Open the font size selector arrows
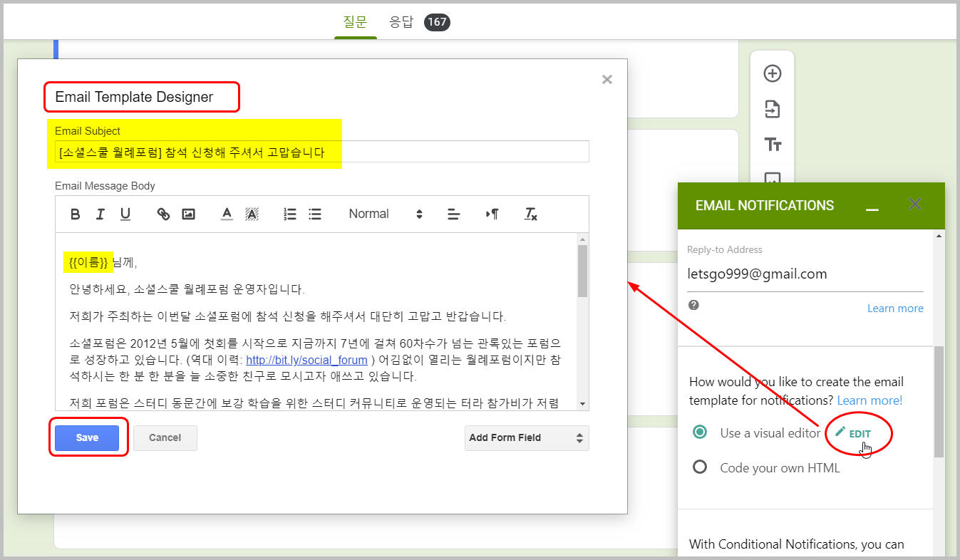960x560 pixels. pos(419,214)
